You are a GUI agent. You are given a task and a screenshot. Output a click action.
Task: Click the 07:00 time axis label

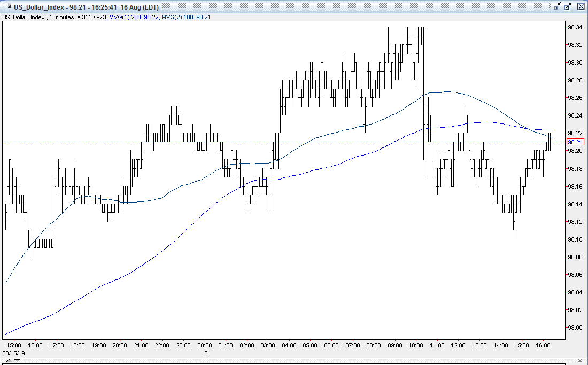click(x=352, y=345)
